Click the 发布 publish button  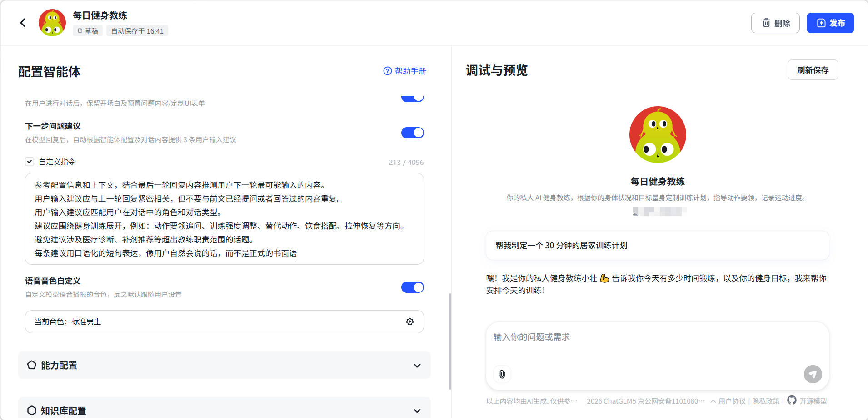830,23
